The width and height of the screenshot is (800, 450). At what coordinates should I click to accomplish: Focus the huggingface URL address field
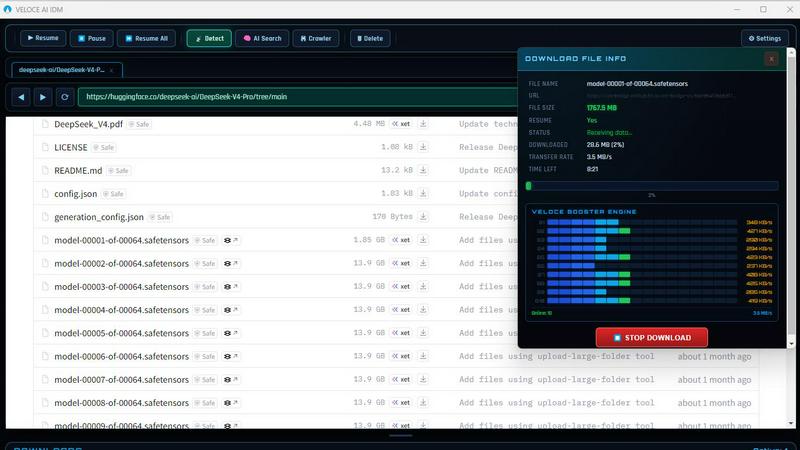click(298, 97)
